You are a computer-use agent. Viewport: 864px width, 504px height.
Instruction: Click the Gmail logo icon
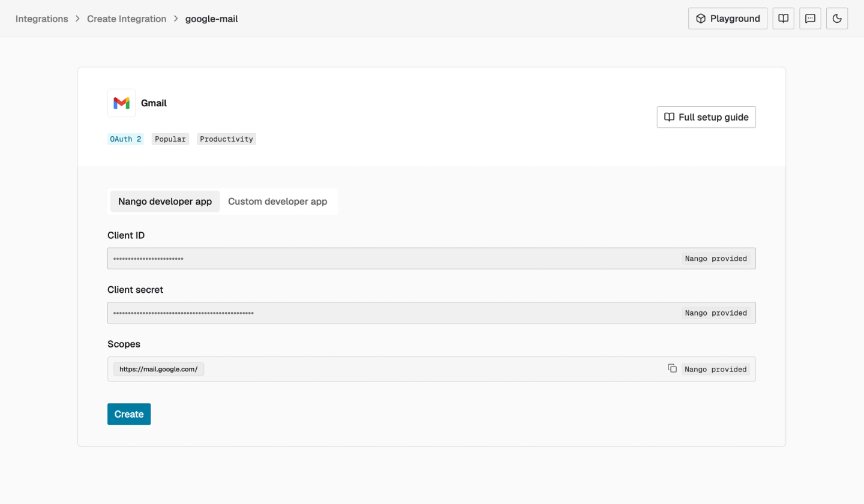click(121, 103)
